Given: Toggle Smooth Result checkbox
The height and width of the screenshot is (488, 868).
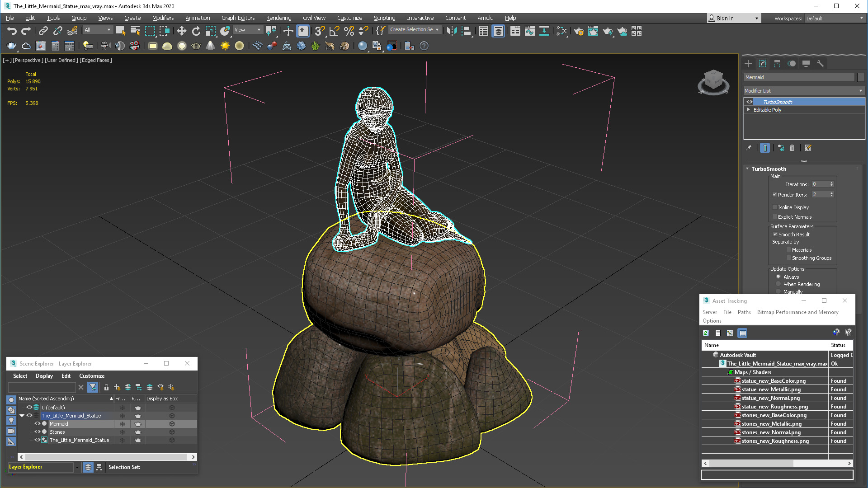Looking at the screenshot, I should point(775,235).
